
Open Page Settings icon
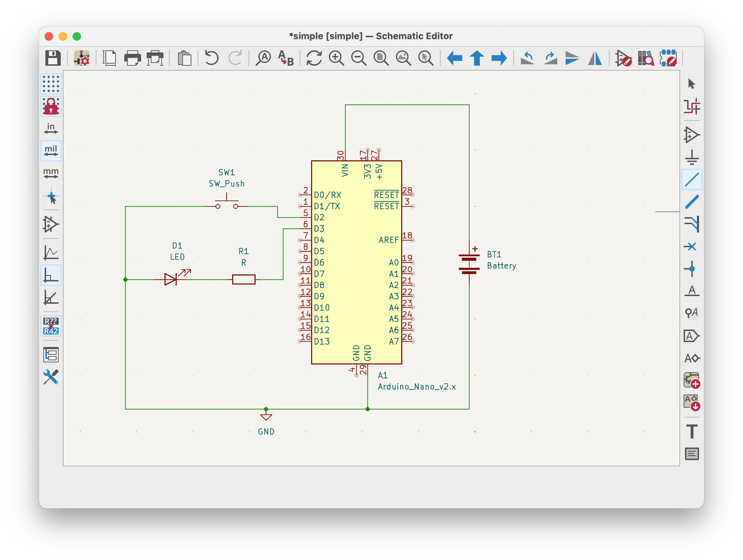(x=110, y=58)
